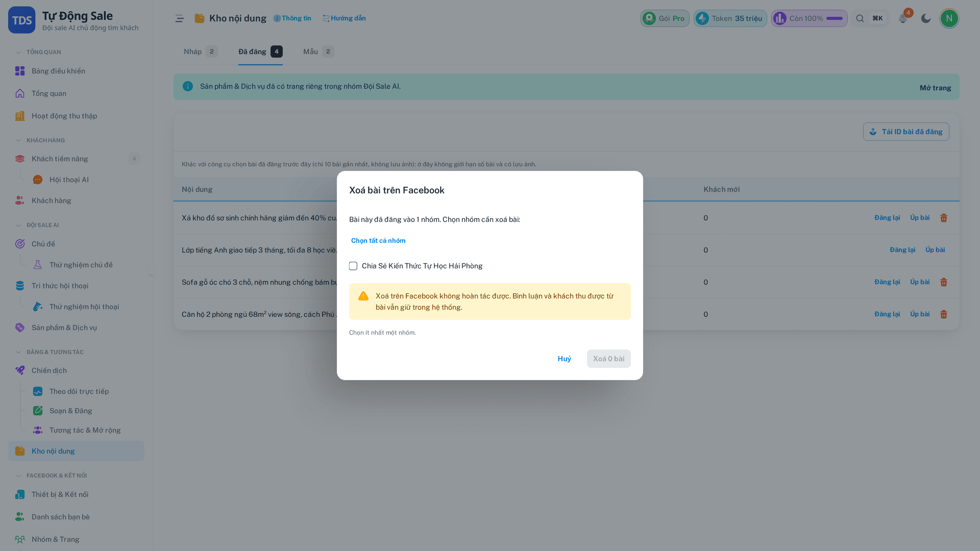The image size is (980, 551).
Task: Cancel the dialog with Huỷ
Action: click(564, 359)
